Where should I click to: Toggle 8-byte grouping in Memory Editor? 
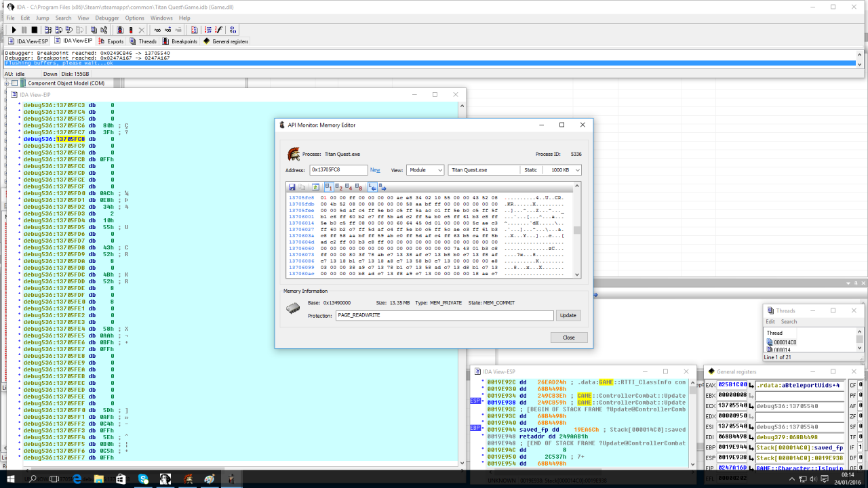pos(359,186)
